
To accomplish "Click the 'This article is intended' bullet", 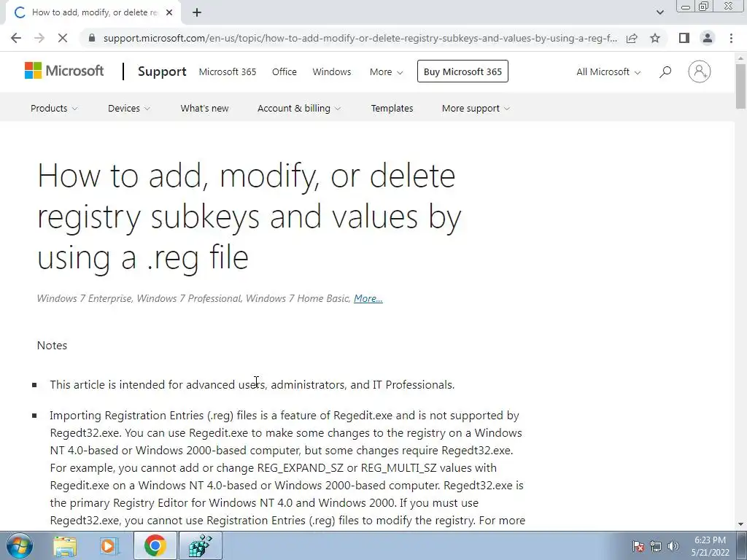I will coord(252,384).
